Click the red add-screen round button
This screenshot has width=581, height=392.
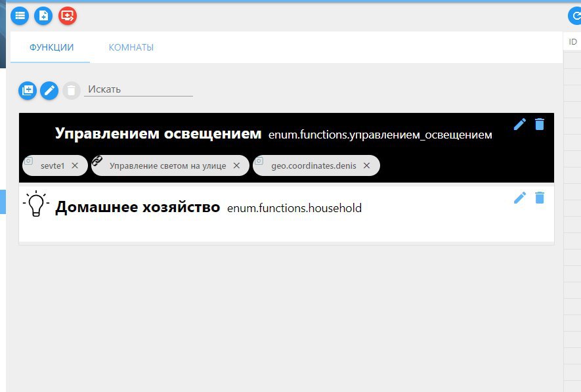[x=68, y=16]
